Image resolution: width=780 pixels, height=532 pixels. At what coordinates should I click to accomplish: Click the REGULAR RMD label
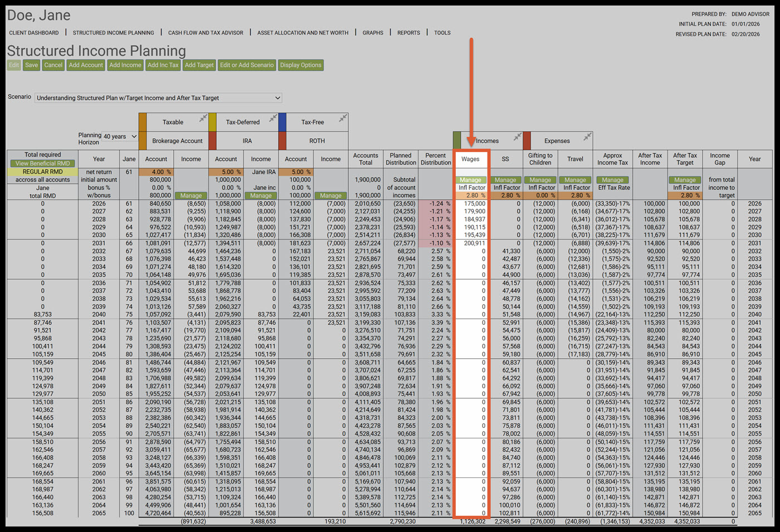(x=43, y=172)
